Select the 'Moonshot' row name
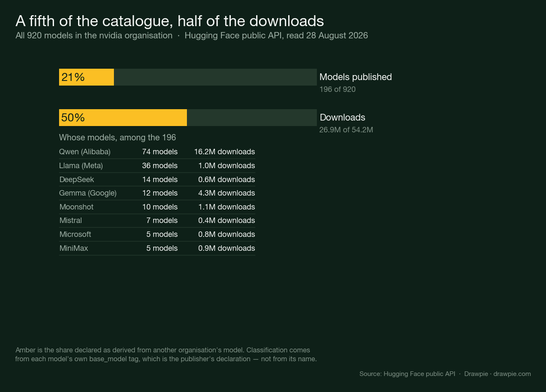Image resolution: width=546 pixels, height=392 pixels. point(76,207)
